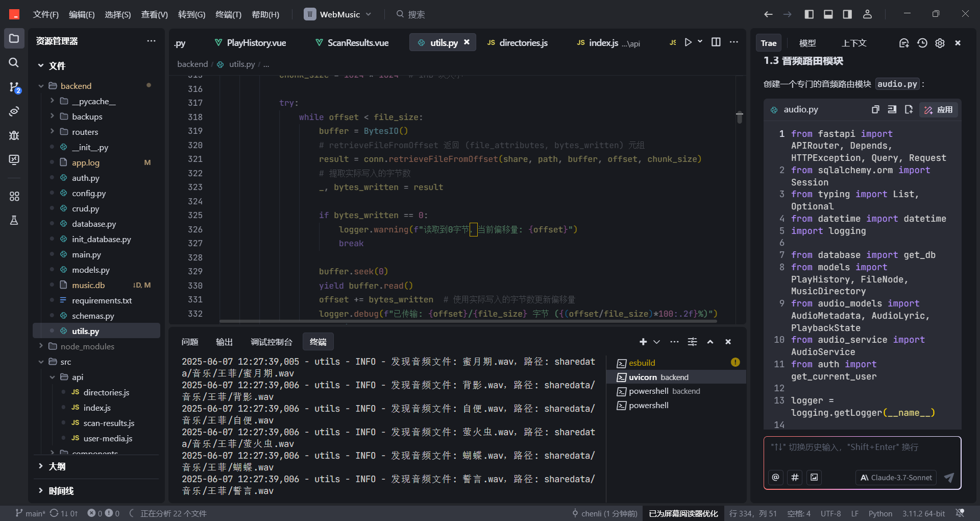Copy the audio.py code block

pyautogui.click(x=875, y=109)
